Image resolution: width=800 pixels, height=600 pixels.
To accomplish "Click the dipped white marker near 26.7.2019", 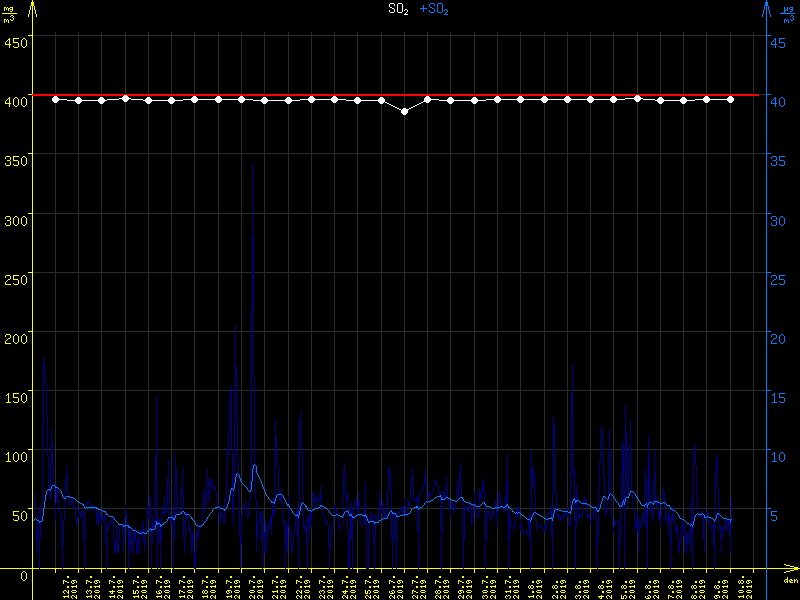I will 404,111.
